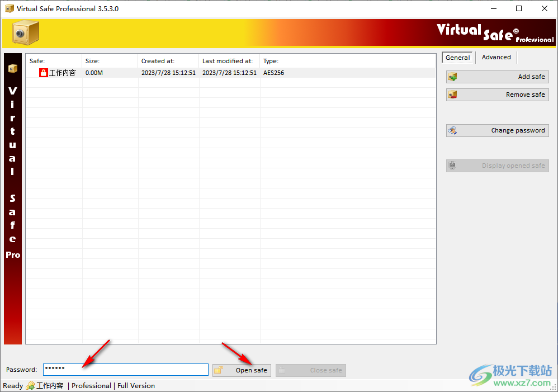Click the Remove safe icon with red mark
Image resolution: width=558 pixels, height=392 pixels.
452,95
